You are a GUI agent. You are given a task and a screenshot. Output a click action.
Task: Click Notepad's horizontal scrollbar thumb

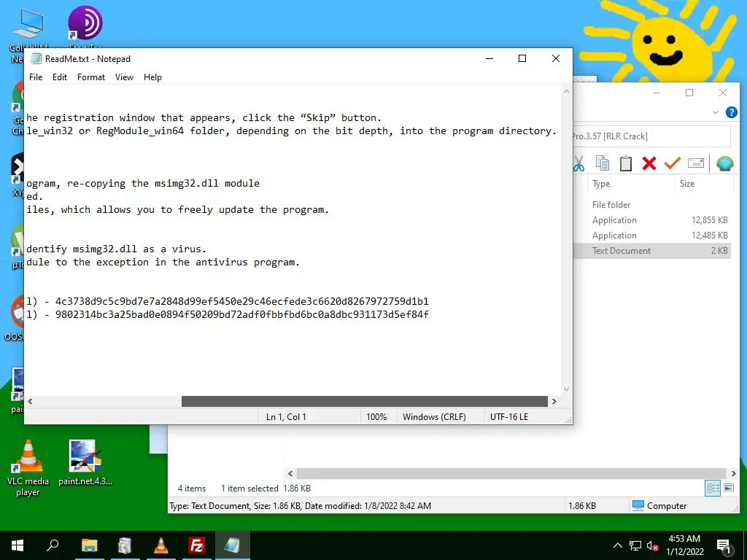365,402
